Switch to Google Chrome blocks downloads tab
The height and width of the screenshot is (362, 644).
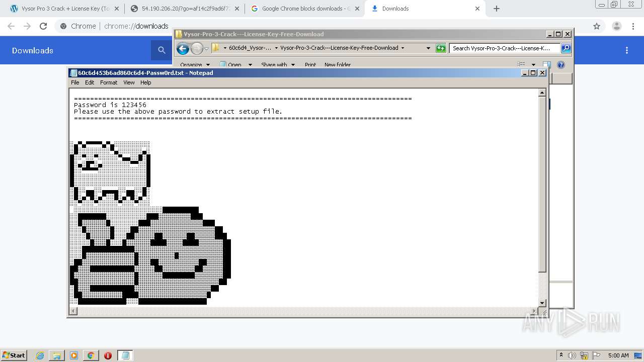(x=304, y=9)
